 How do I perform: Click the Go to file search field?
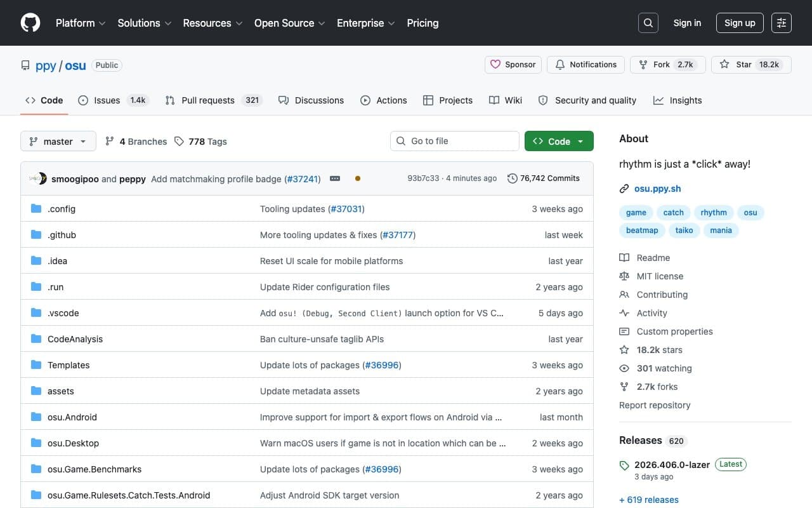455,141
